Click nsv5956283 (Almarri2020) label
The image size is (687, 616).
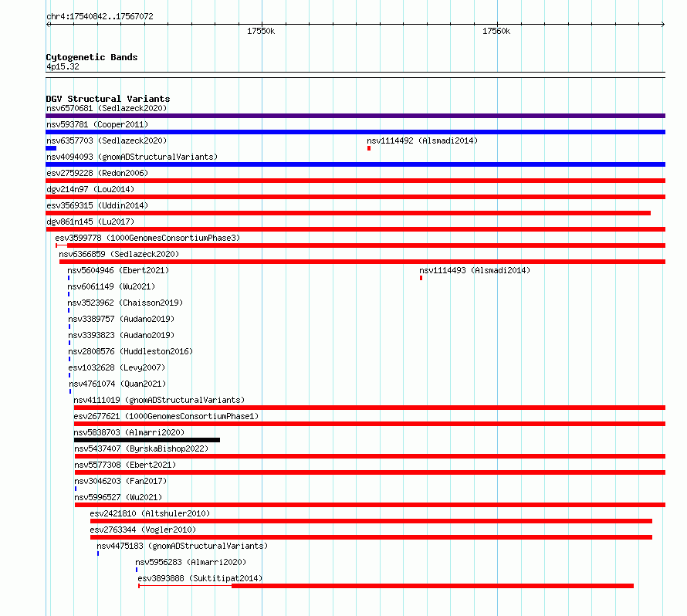(191, 562)
